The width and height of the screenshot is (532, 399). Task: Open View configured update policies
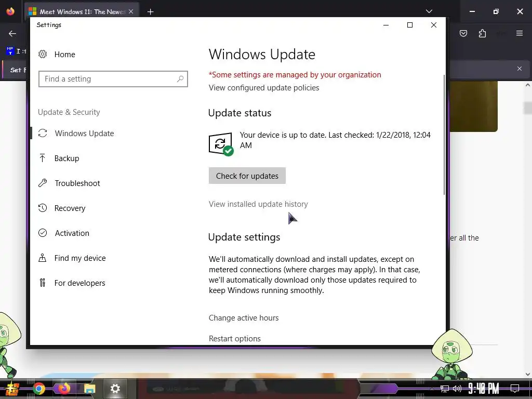point(264,87)
